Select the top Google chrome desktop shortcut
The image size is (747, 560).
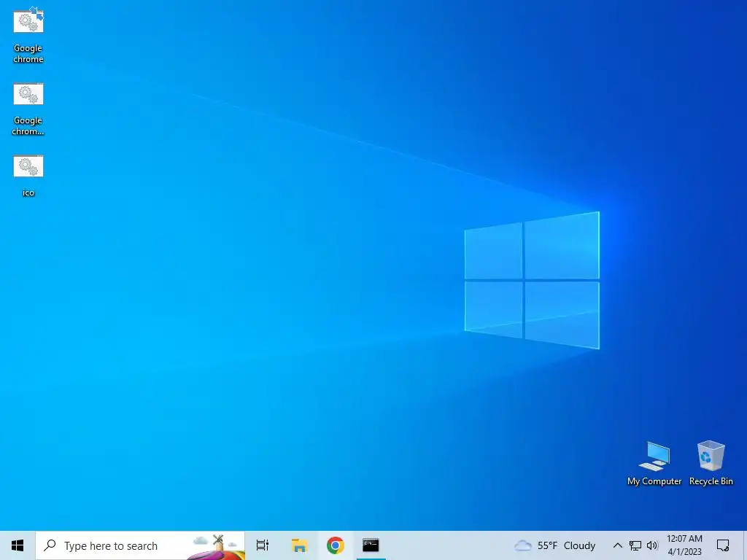28,36
